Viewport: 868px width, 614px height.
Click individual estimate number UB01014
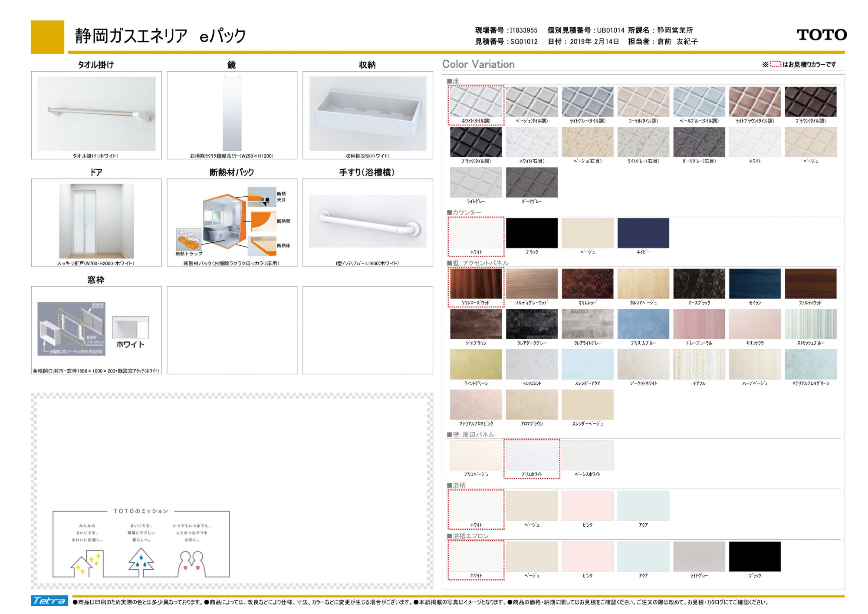pyautogui.click(x=611, y=30)
